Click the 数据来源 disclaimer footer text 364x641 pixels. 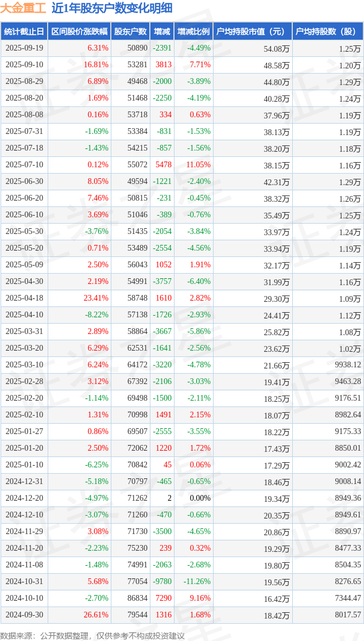[92, 635]
